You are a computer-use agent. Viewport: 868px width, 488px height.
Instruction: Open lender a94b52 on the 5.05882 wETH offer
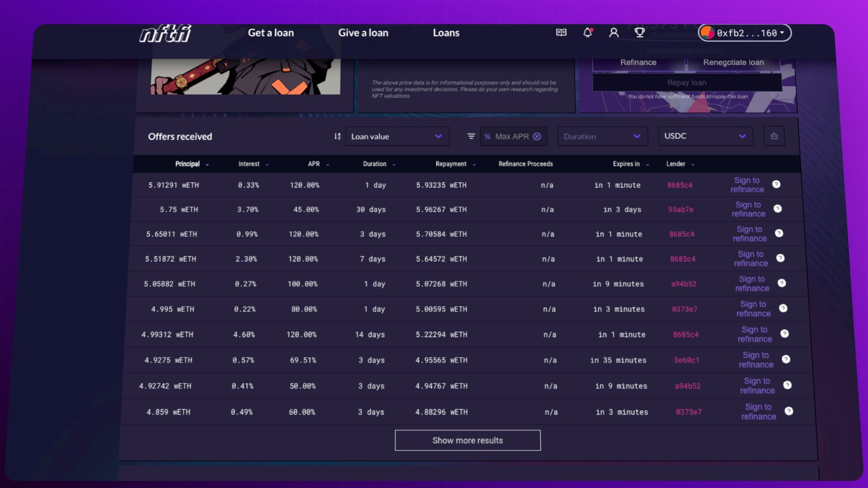click(684, 284)
